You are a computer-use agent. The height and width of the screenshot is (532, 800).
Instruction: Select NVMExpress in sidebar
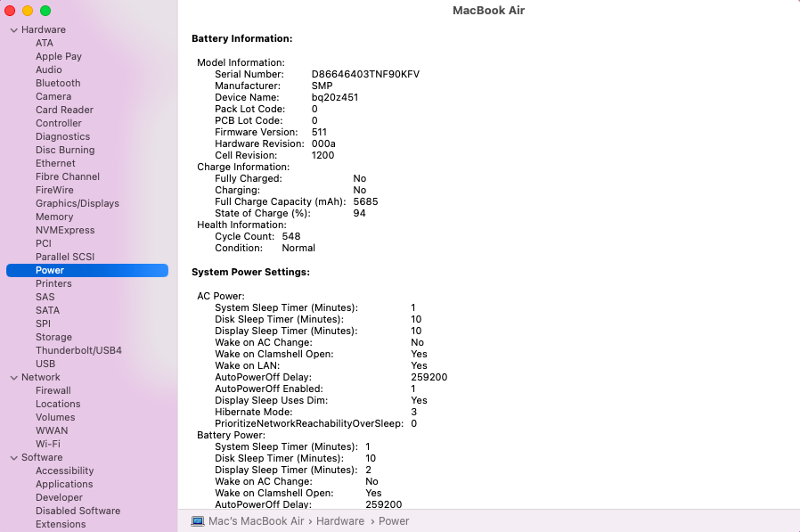(65, 230)
